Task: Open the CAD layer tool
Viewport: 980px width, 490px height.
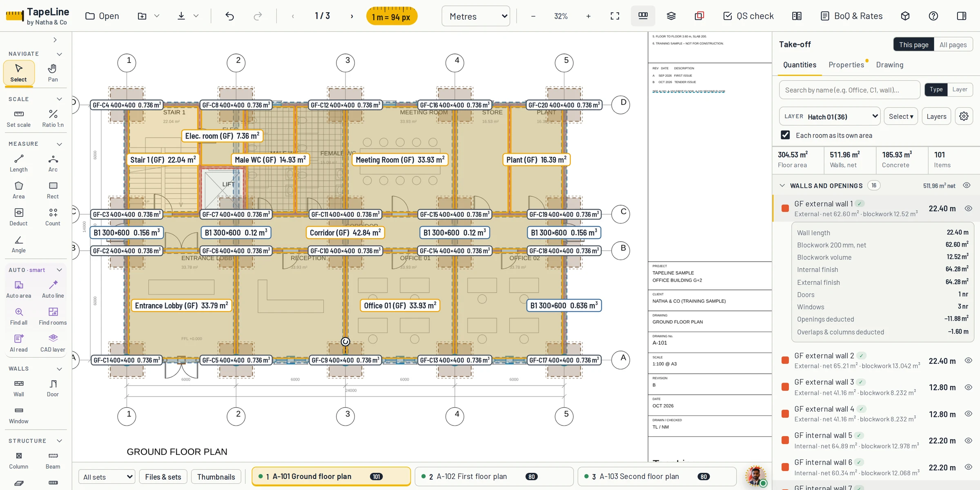Action: pyautogui.click(x=53, y=343)
